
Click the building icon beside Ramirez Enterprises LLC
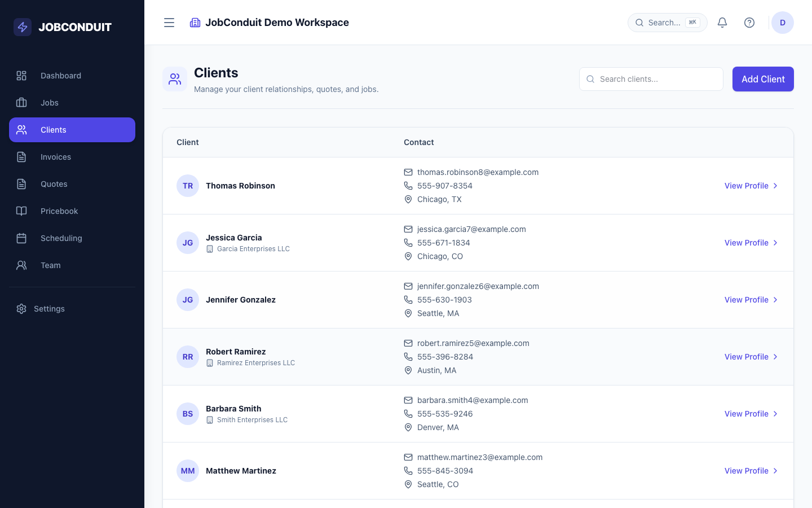click(x=210, y=363)
